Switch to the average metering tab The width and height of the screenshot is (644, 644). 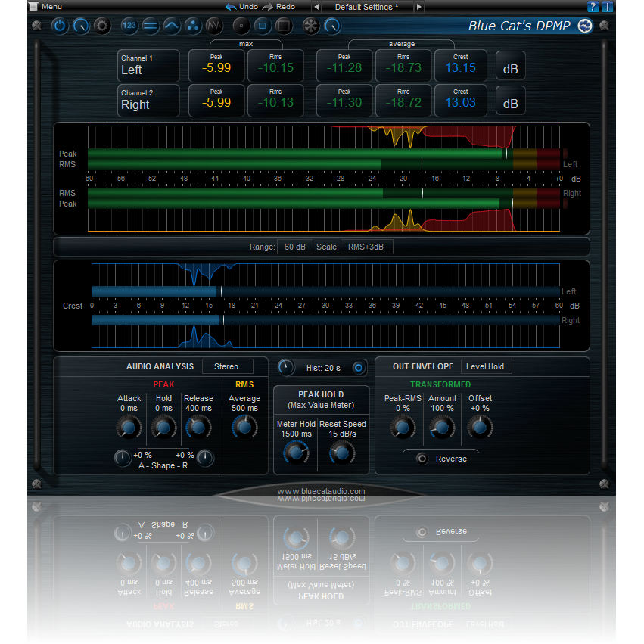pyautogui.click(x=401, y=44)
